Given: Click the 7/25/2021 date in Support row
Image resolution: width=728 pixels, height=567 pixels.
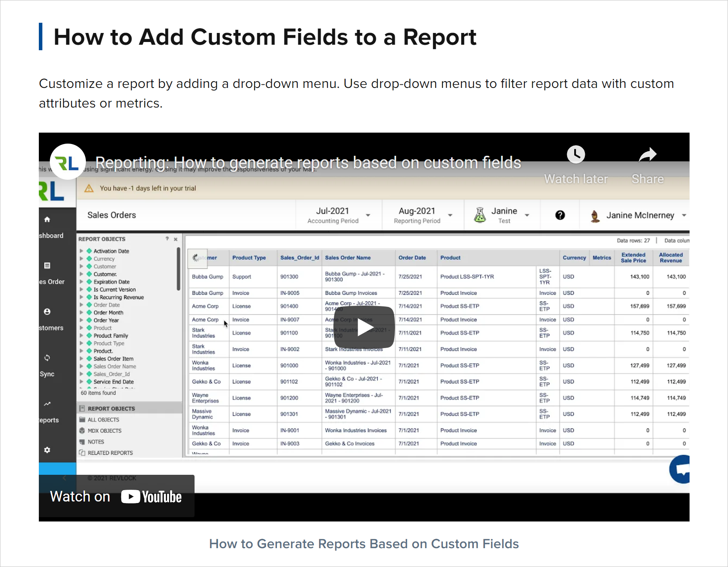Looking at the screenshot, I should (416, 277).
